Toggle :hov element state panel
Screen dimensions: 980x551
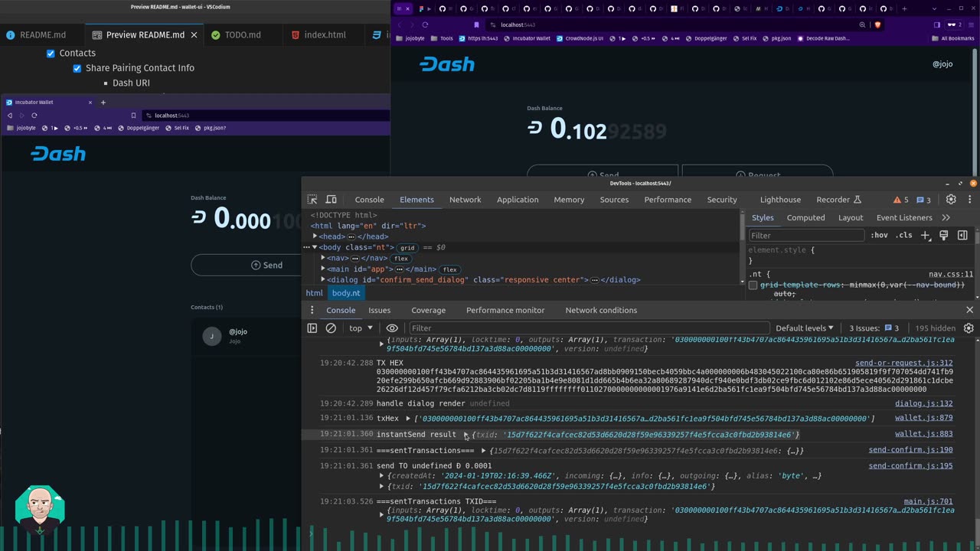(879, 235)
